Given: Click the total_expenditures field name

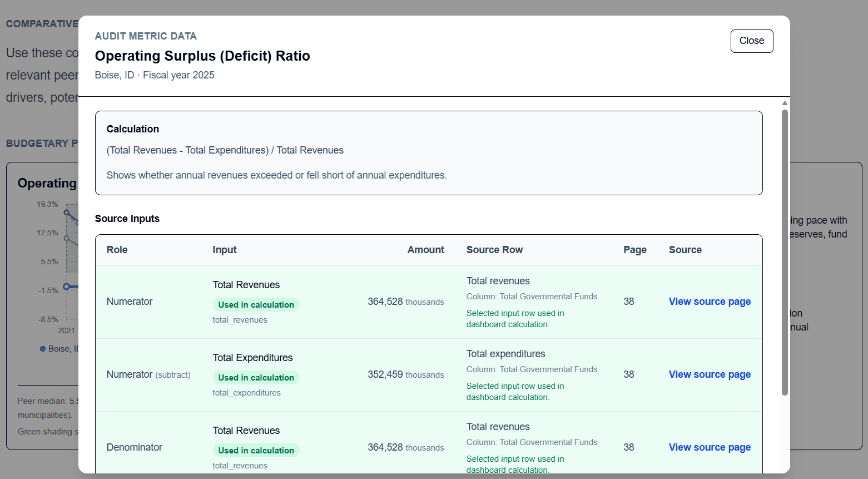Looking at the screenshot, I should click(246, 393).
